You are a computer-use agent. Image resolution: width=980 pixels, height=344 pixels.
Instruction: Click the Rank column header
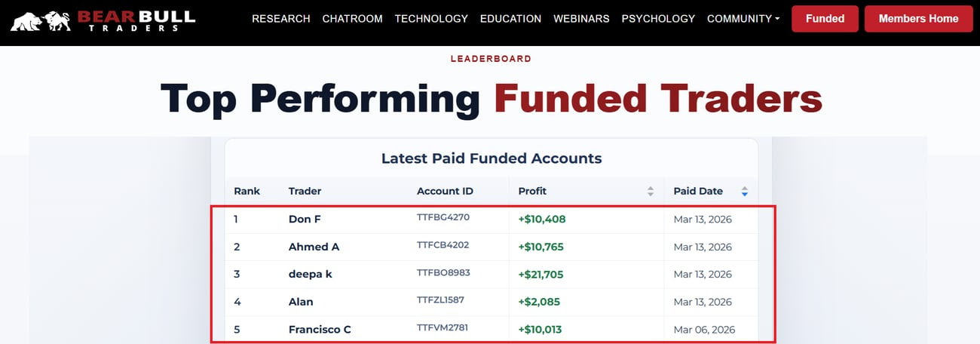pos(247,192)
